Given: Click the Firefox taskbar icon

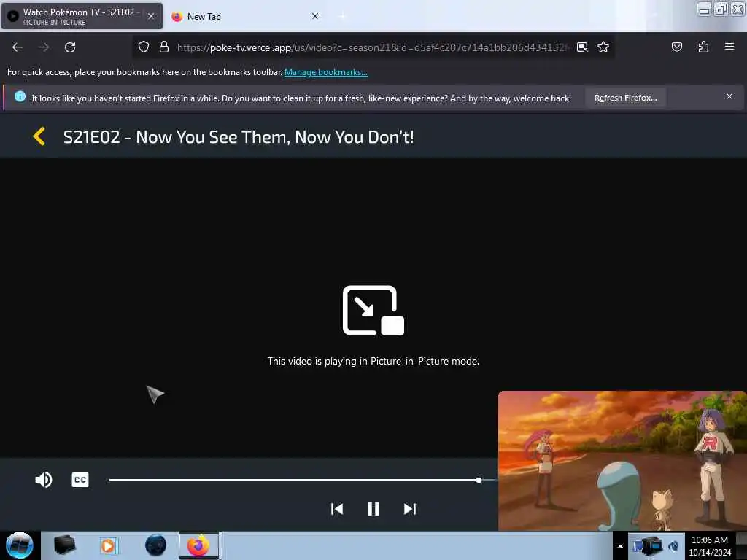Looking at the screenshot, I should [x=198, y=545].
